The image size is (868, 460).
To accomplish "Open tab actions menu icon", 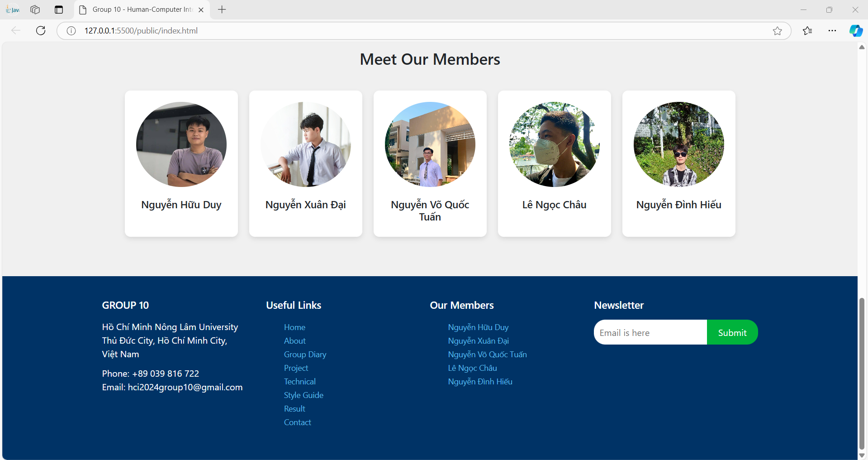I will tap(59, 10).
